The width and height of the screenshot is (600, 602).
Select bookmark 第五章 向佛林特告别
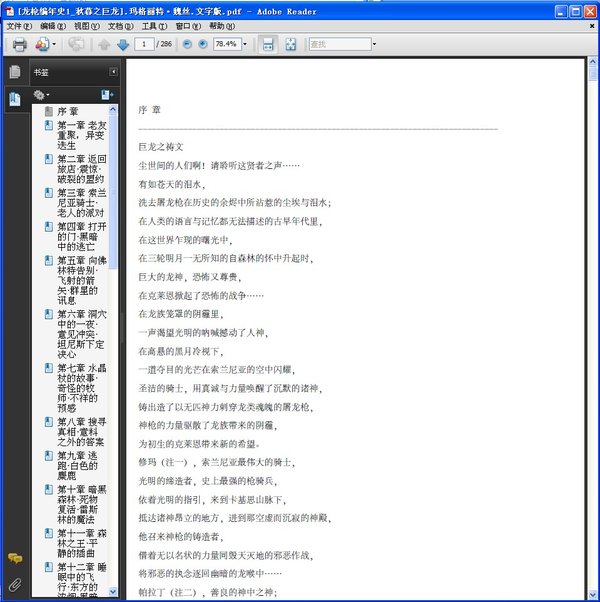click(82, 281)
